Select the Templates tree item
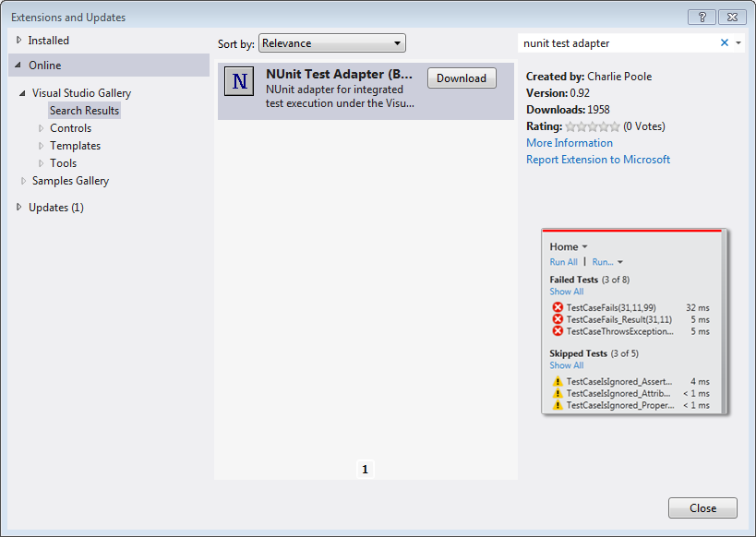756x537 pixels. pyautogui.click(x=75, y=146)
